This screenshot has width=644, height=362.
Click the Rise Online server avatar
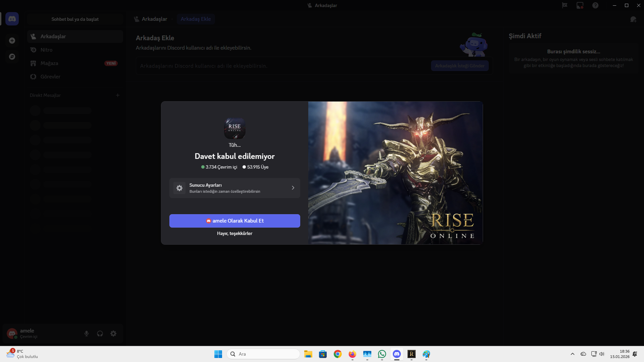[235, 128]
